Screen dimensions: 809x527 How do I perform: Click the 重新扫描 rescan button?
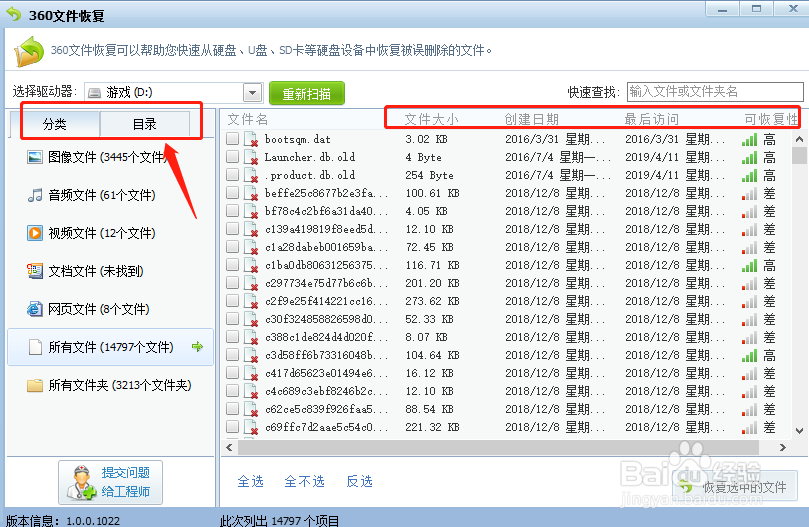306,93
